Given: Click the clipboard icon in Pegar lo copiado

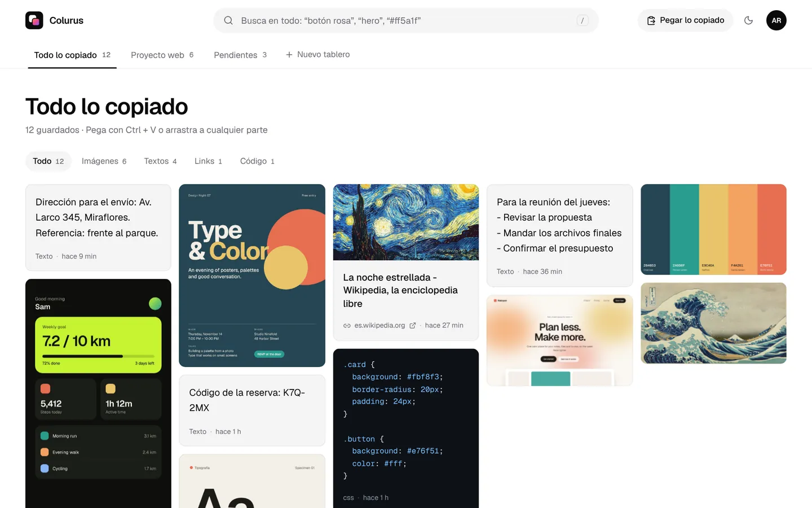Looking at the screenshot, I should tap(651, 20).
